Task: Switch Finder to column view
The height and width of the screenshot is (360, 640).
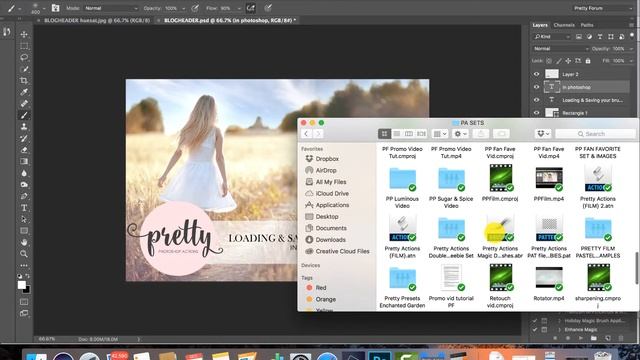Action: tap(409, 133)
